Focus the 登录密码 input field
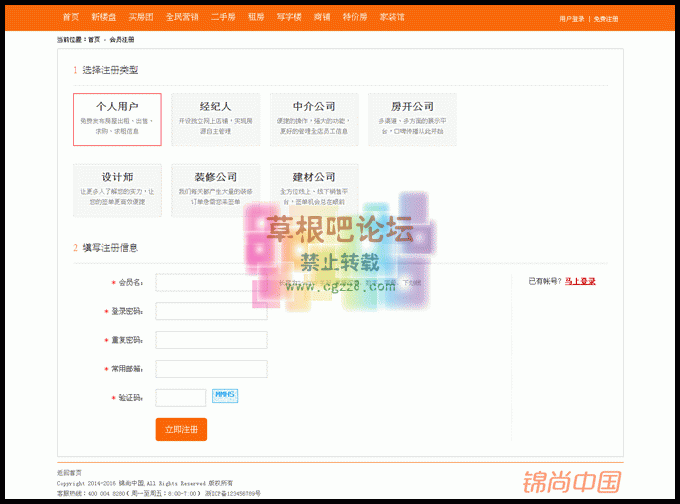This screenshot has height=504, width=680. click(212, 311)
